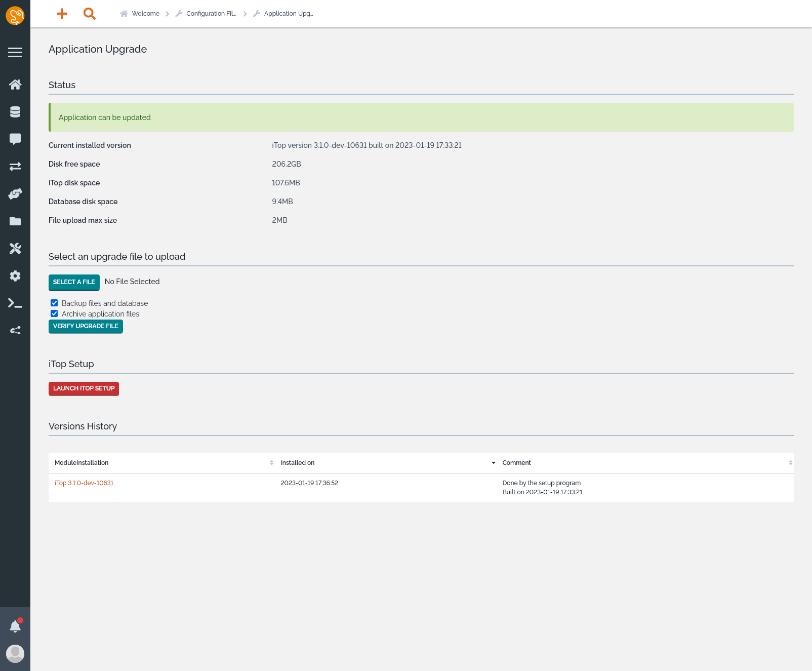
Task: Open the global search magnifier icon
Action: coord(90,14)
